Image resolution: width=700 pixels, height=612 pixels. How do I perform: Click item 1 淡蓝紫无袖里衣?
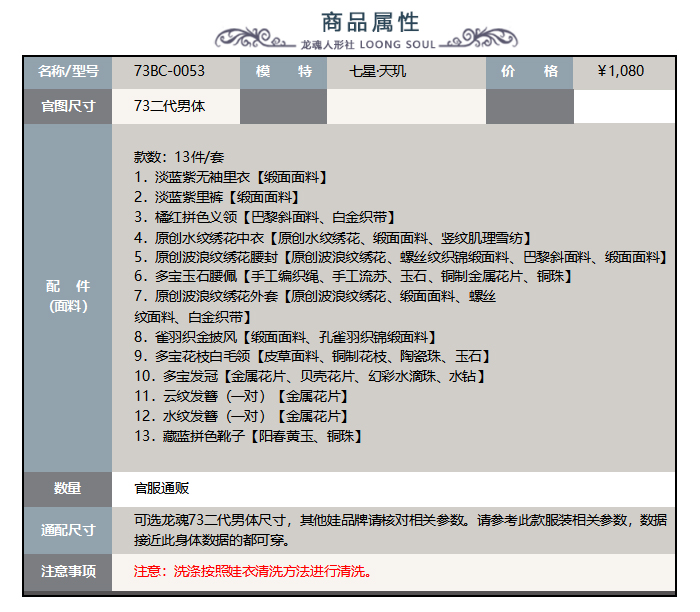pyautogui.click(x=231, y=177)
